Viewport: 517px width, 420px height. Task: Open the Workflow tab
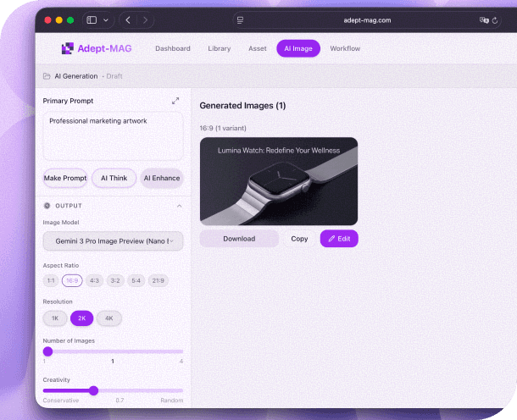coord(345,48)
